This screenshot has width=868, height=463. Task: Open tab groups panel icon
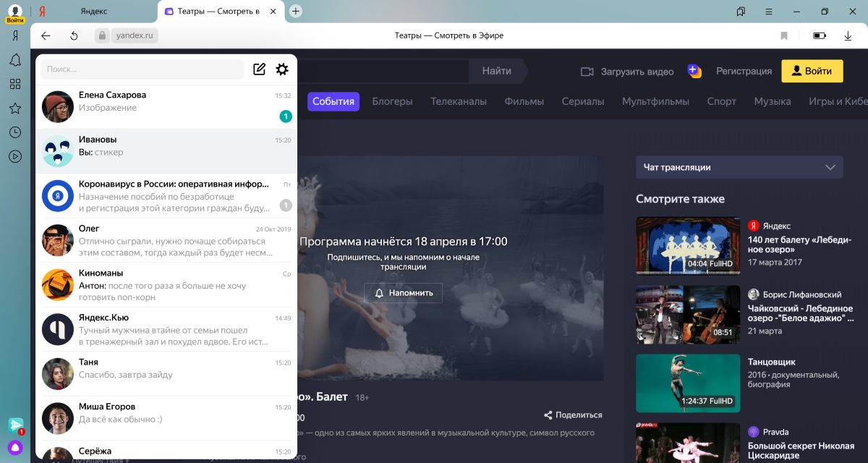[741, 12]
